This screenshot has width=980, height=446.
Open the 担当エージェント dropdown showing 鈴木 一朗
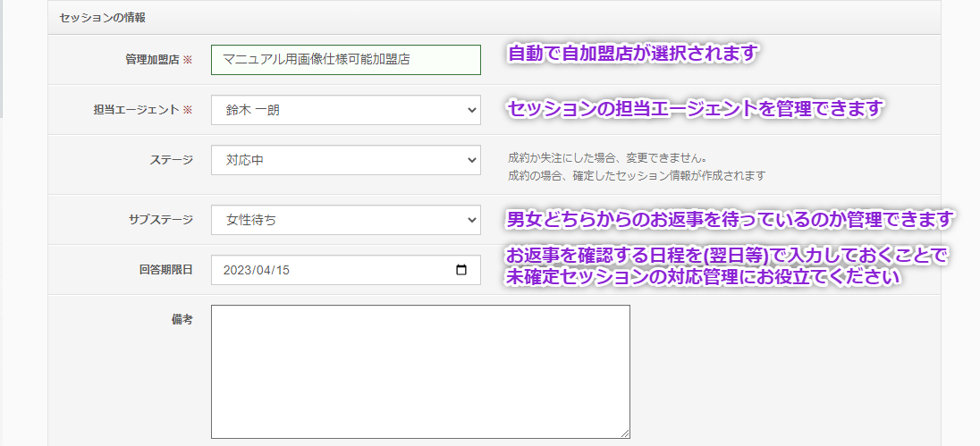tap(346, 110)
